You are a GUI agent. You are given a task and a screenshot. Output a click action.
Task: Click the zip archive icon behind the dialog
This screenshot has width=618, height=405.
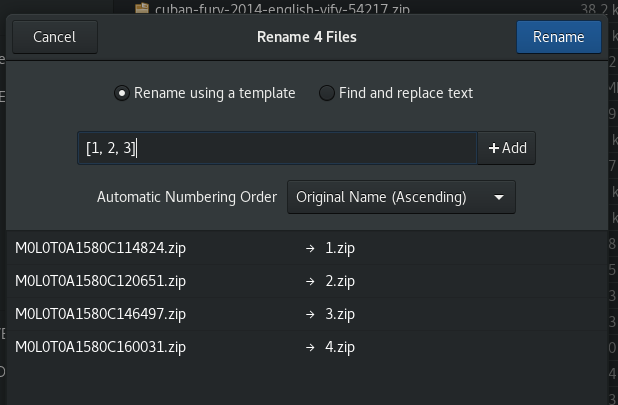point(141,8)
